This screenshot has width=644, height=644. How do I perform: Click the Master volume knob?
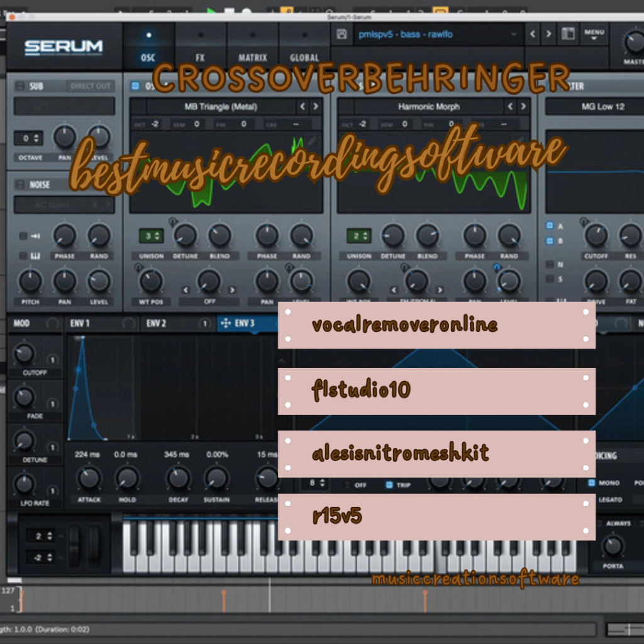click(634, 42)
